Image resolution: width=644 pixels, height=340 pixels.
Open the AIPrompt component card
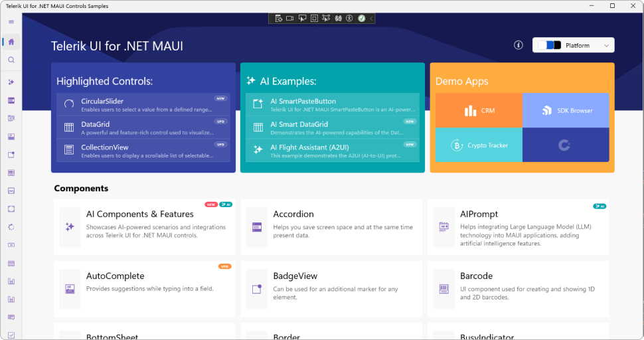coord(519,227)
